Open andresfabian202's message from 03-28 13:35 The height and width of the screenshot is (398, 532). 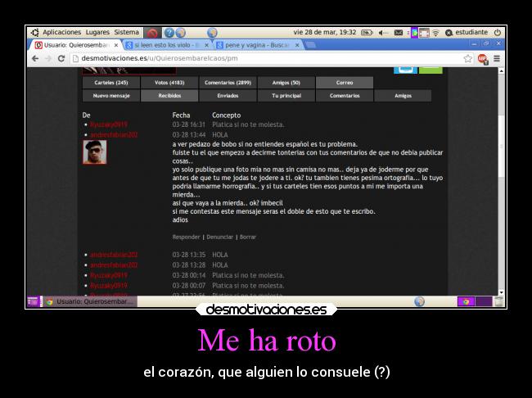[114, 255]
